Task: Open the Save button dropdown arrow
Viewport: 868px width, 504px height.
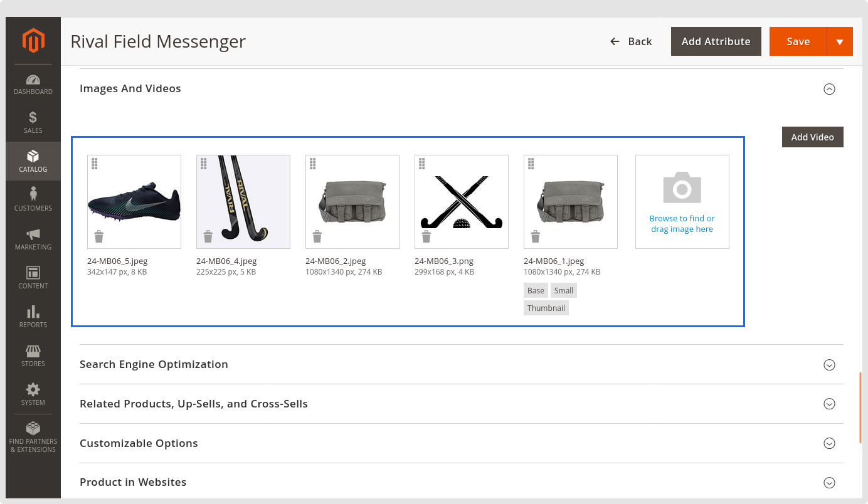Action: tap(840, 41)
